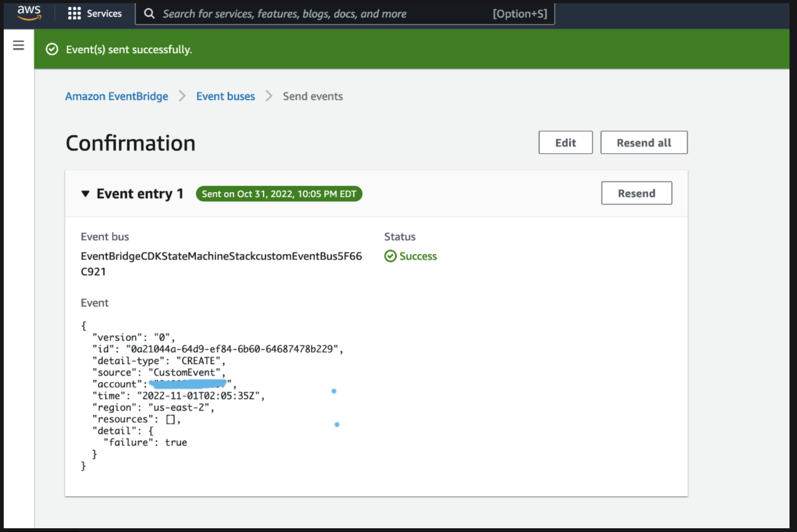797x532 pixels.
Task: Focus the services search field
Action: pyautogui.click(x=345, y=13)
